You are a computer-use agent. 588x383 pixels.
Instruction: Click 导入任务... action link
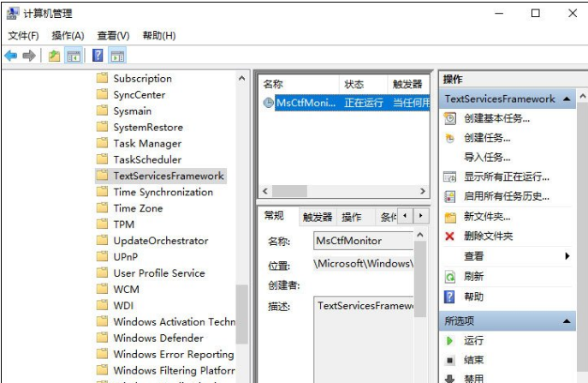coord(487,158)
